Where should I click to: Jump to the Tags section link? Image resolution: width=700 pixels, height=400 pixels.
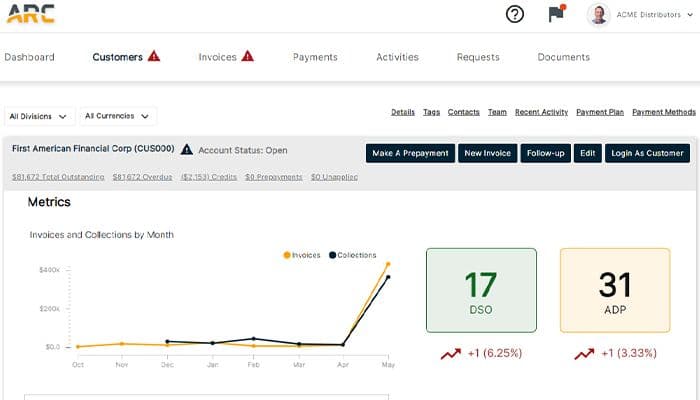pos(431,112)
